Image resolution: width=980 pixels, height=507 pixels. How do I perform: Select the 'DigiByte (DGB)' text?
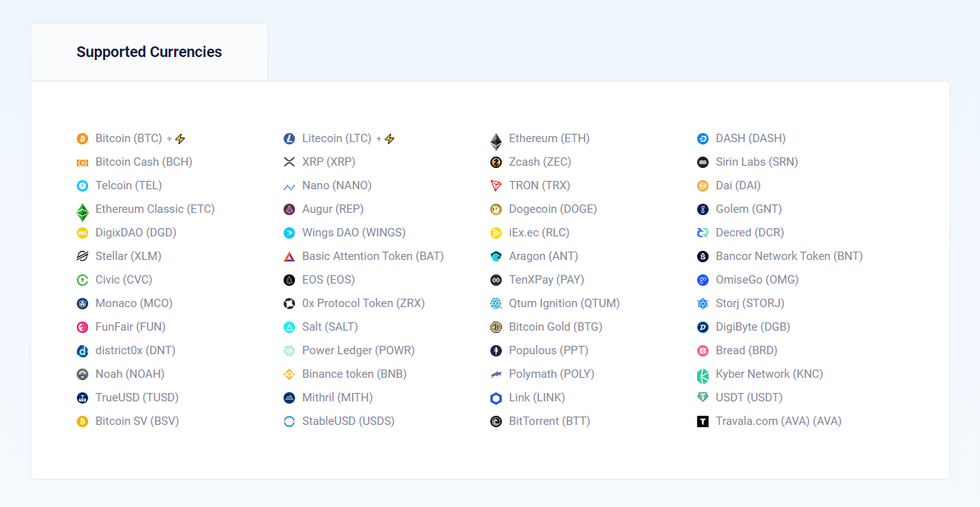753,327
